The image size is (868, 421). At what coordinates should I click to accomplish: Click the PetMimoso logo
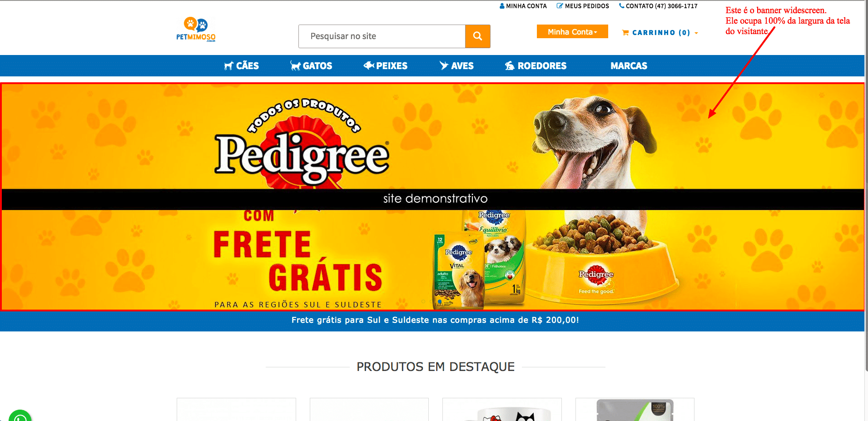pos(196,30)
